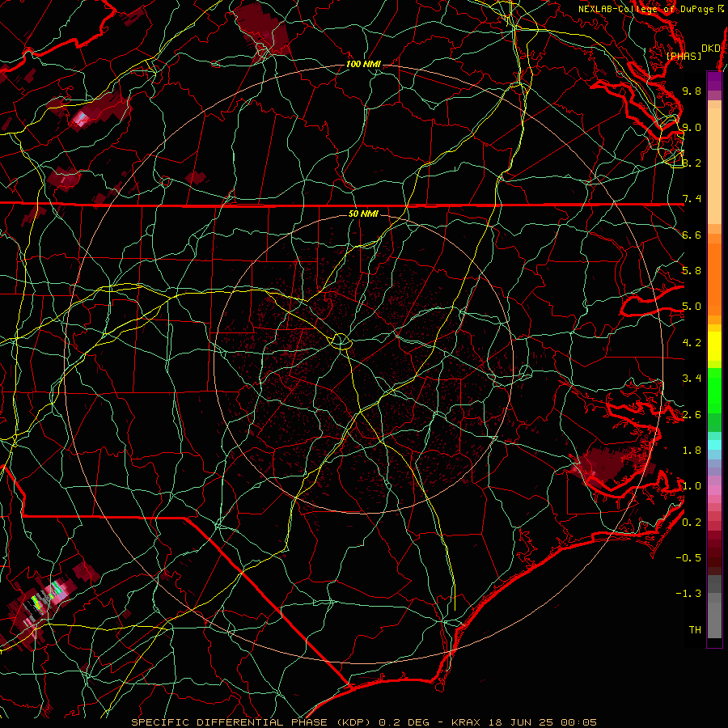Click the 7.4 value on the color scale

(692, 199)
